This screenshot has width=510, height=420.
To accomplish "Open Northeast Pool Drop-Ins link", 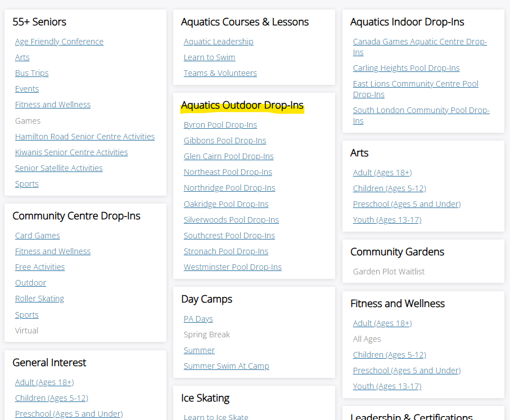I will (x=228, y=172).
